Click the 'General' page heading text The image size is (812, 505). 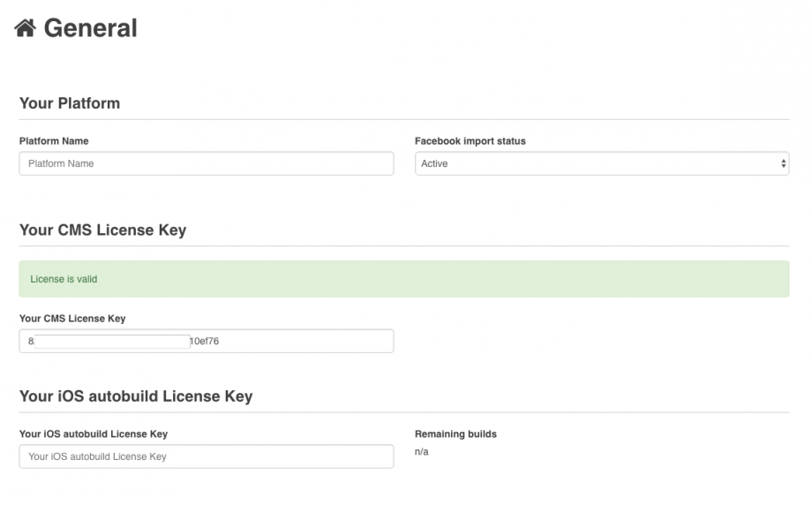[90, 28]
